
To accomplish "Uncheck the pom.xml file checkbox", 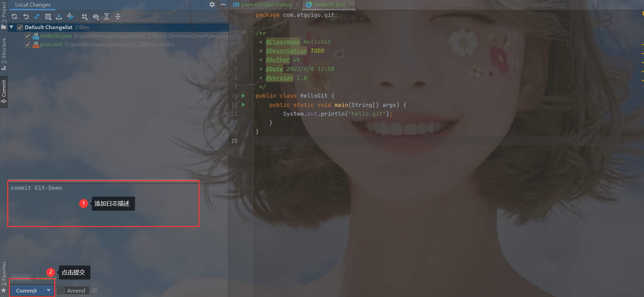I will 28,45.
